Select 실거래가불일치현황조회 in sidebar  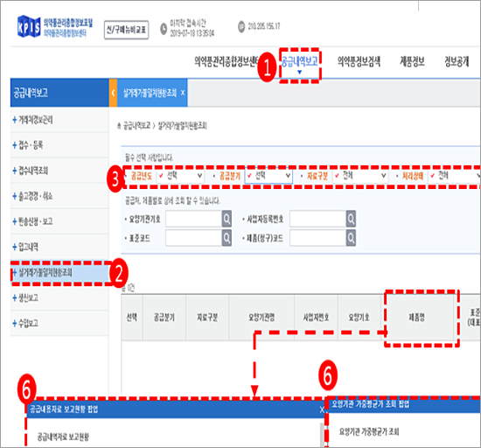click(x=59, y=272)
